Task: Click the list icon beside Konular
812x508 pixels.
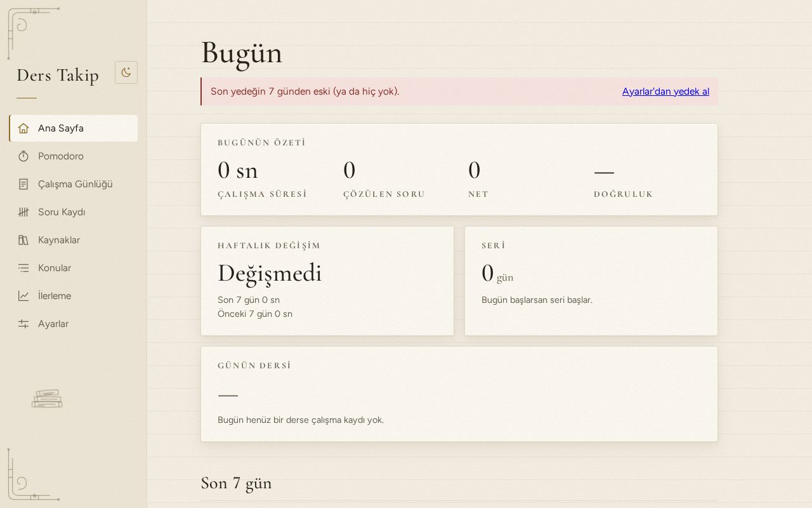Action: [23, 268]
